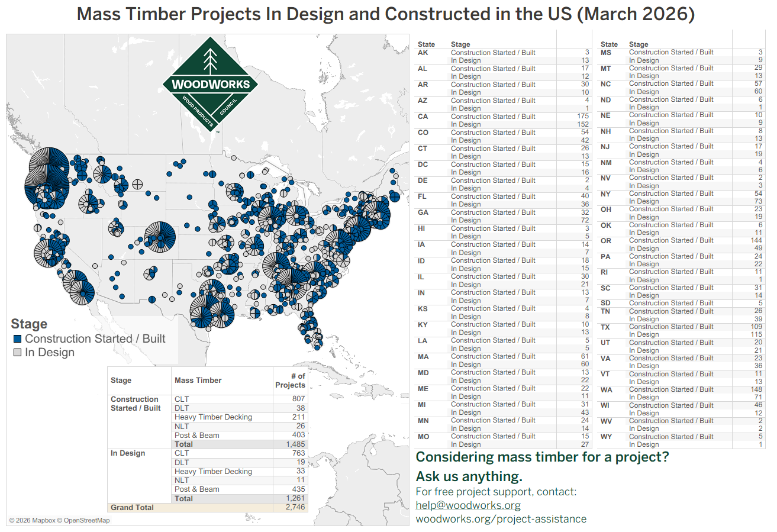
Task: Click the 'In Design' legend label
Action: [50, 353]
